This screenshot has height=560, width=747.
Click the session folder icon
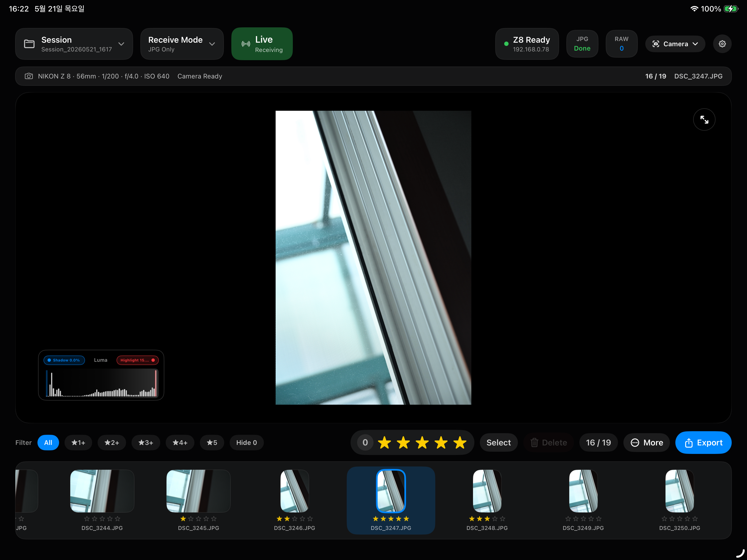click(29, 44)
